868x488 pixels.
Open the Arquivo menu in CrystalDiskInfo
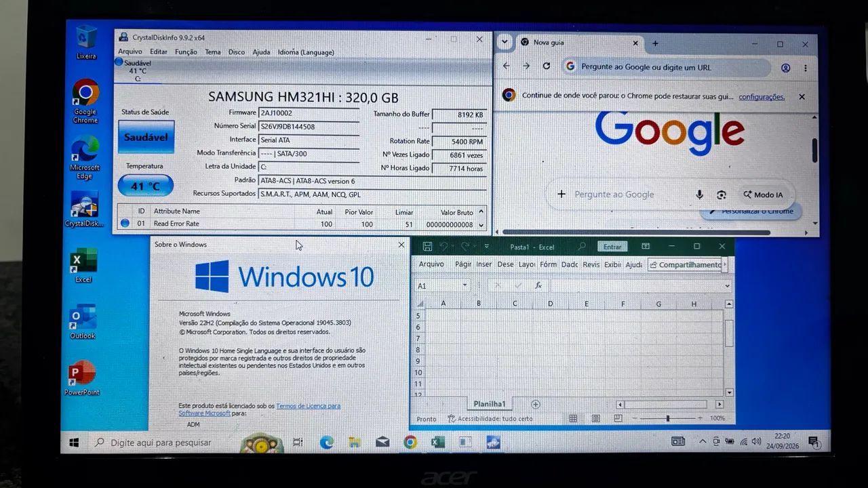[130, 52]
